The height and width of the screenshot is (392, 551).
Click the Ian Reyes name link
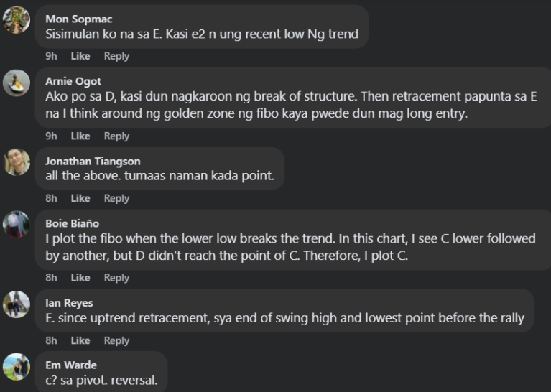pyautogui.click(x=69, y=303)
